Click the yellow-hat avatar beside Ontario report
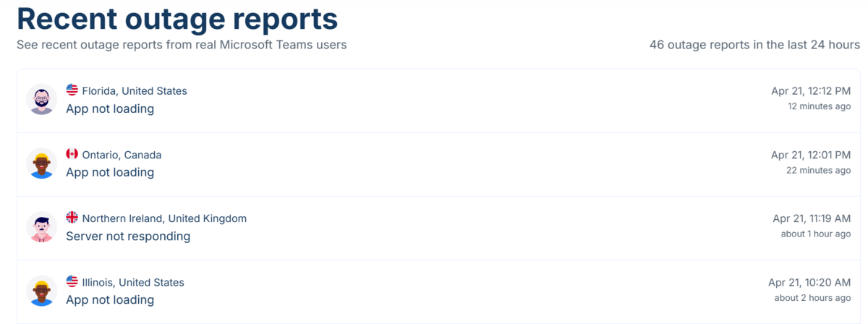 (x=42, y=163)
